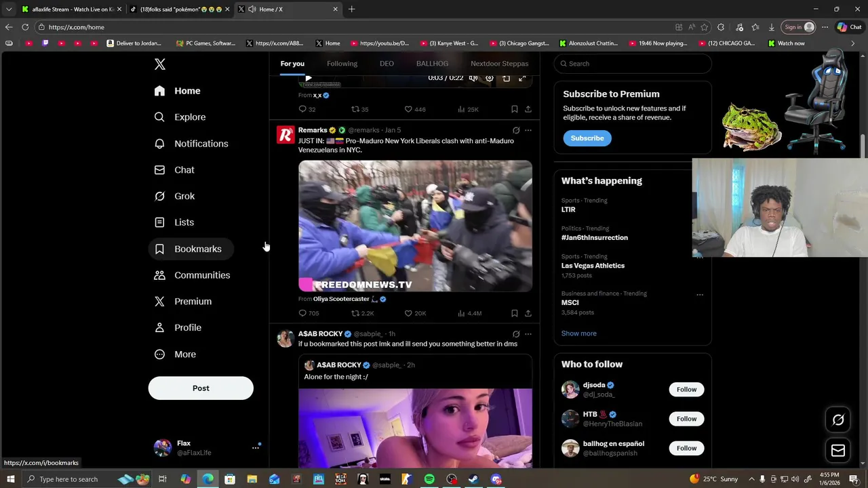The width and height of the screenshot is (868, 488).
Task: Click the X logo in the sidebar
Action: [159, 64]
